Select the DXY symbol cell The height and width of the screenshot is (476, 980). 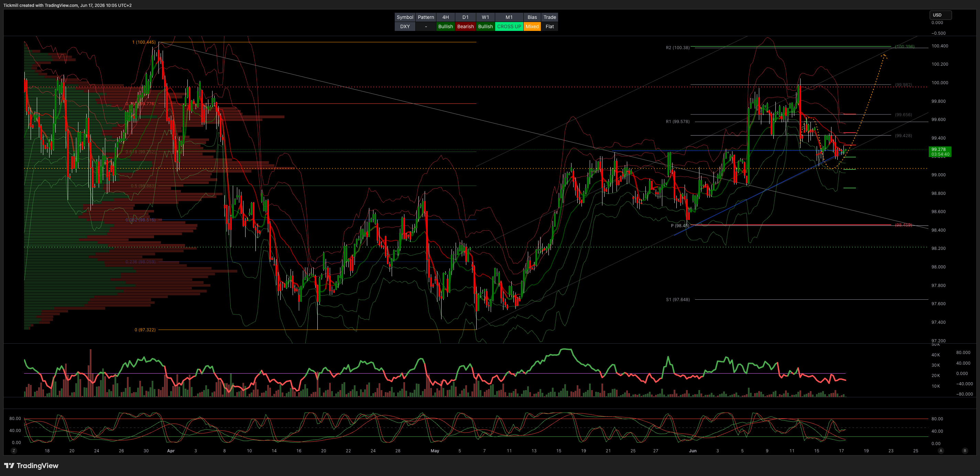coord(405,26)
